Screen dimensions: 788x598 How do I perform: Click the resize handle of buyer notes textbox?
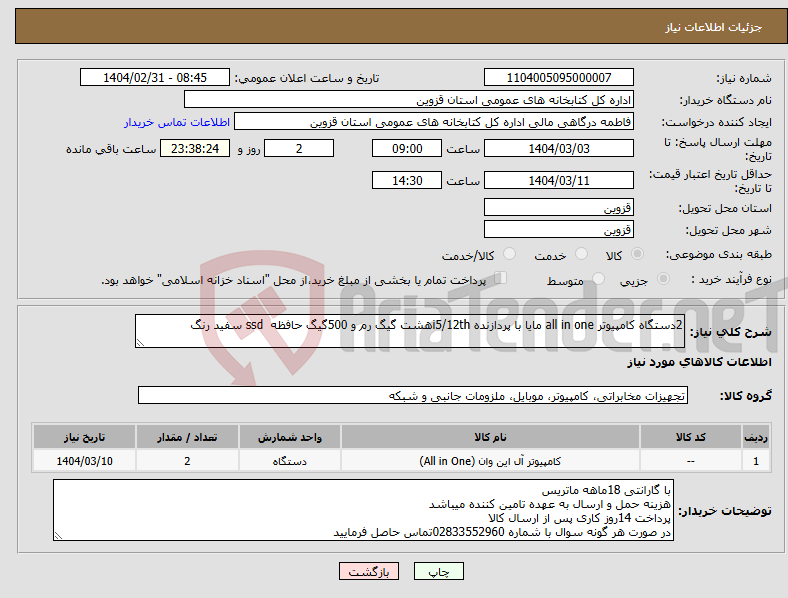[x=58, y=536]
